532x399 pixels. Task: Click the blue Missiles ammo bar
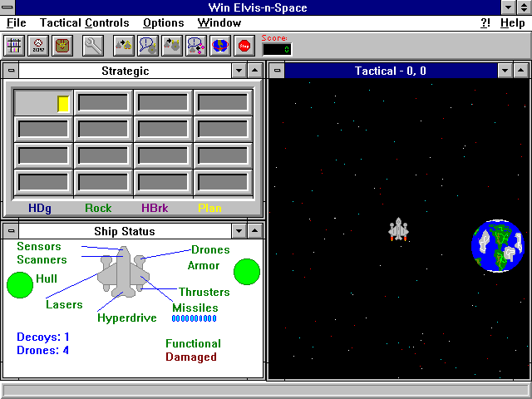(x=194, y=318)
